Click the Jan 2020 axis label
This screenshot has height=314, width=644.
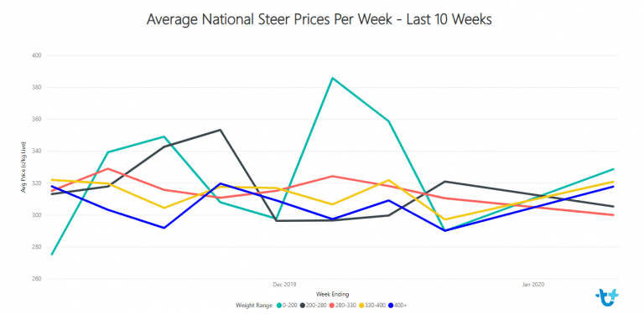(x=533, y=284)
